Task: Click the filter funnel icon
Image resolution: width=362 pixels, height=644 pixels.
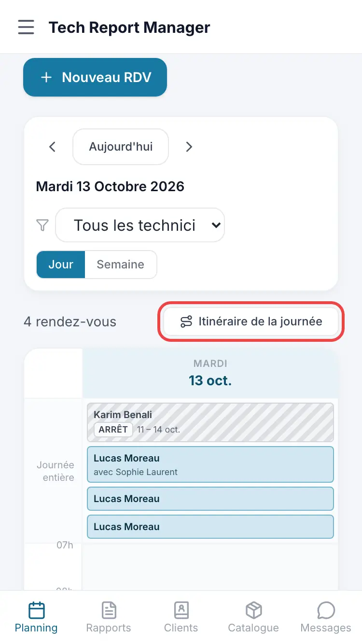Action: (x=43, y=225)
